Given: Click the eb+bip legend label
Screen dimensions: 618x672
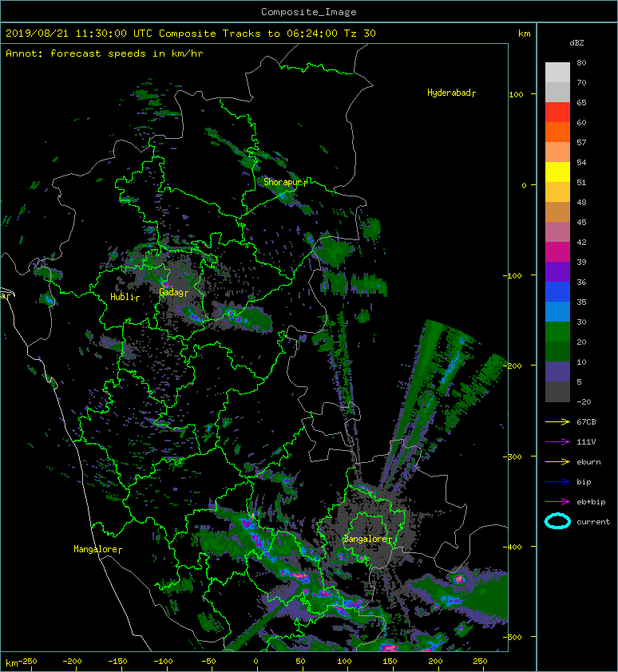Looking at the screenshot, I should point(592,502).
